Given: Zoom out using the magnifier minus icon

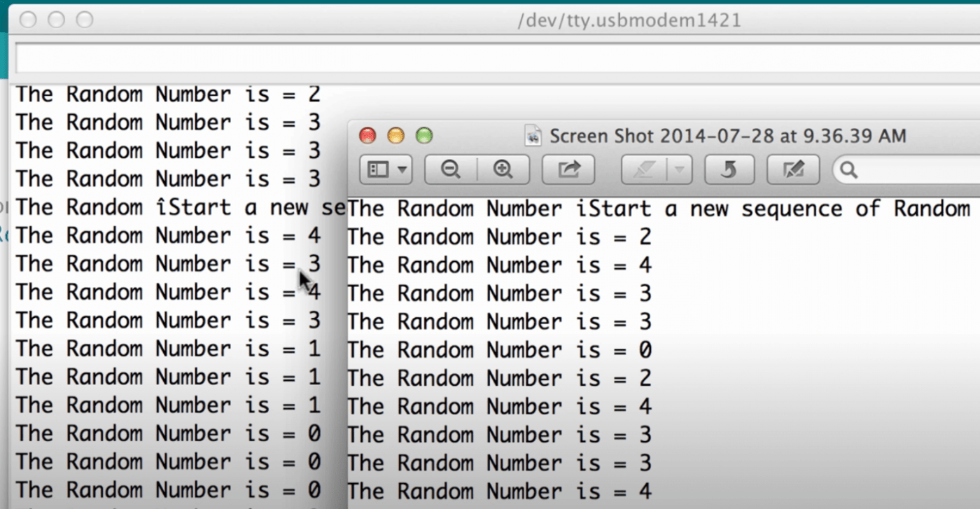Looking at the screenshot, I should pos(450,169).
